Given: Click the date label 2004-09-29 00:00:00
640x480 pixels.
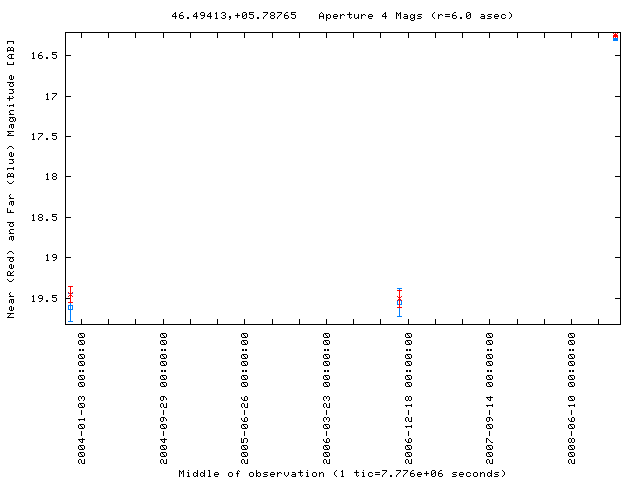Looking at the screenshot, I should click(163, 398).
